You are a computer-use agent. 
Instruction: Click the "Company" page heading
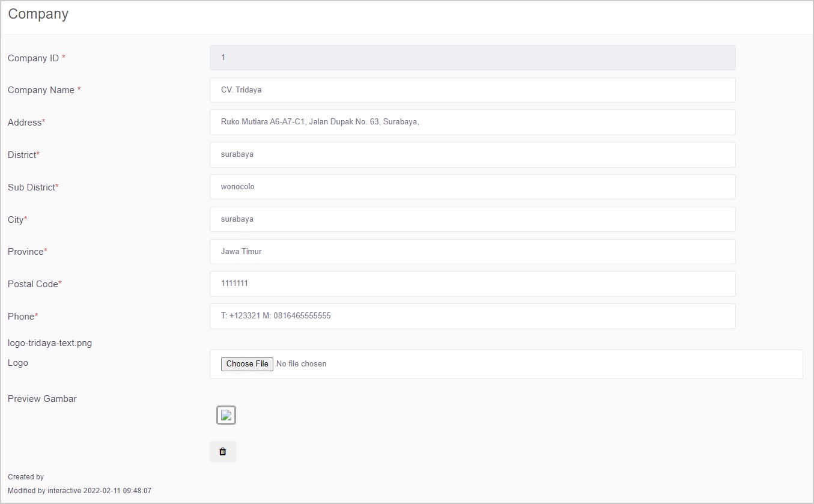click(38, 14)
